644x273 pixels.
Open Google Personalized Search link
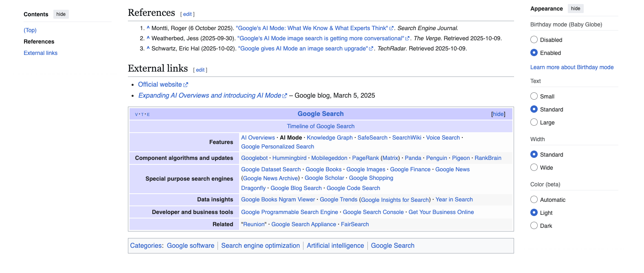[277, 146]
